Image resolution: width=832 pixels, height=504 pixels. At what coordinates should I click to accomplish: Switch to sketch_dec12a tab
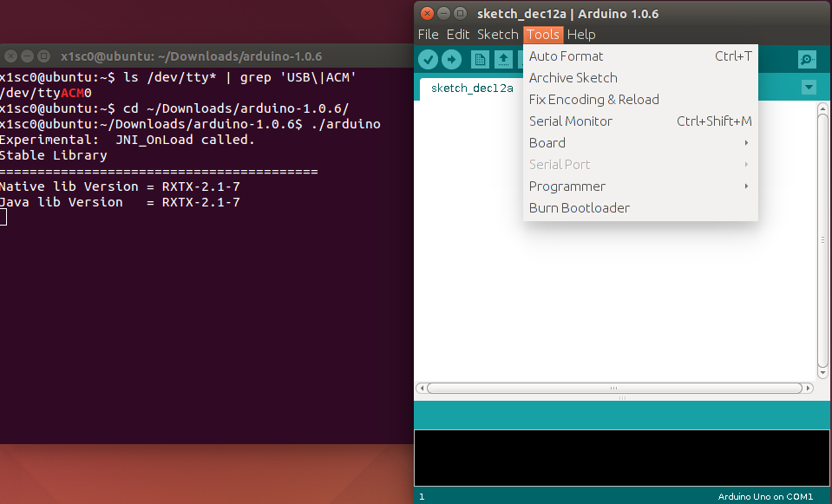coord(472,88)
